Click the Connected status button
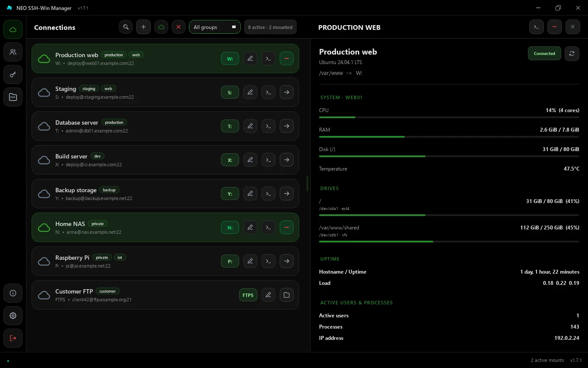This screenshot has height=368, width=588. [x=544, y=54]
